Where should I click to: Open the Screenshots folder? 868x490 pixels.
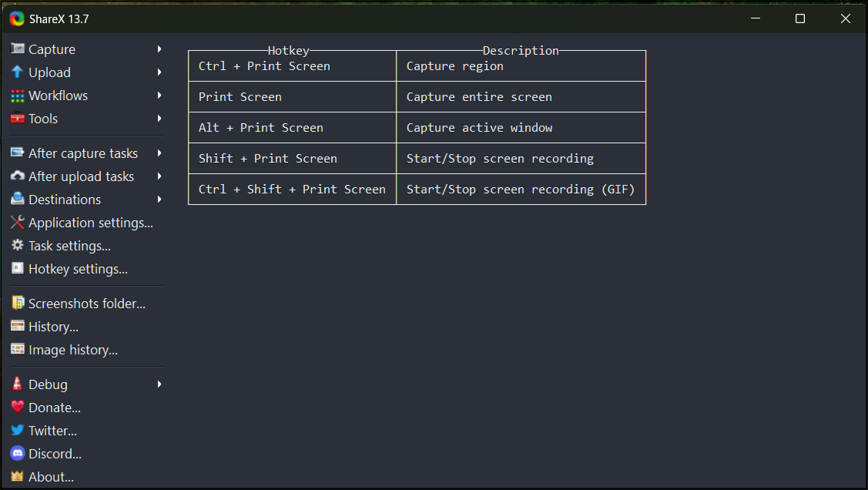tap(86, 304)
